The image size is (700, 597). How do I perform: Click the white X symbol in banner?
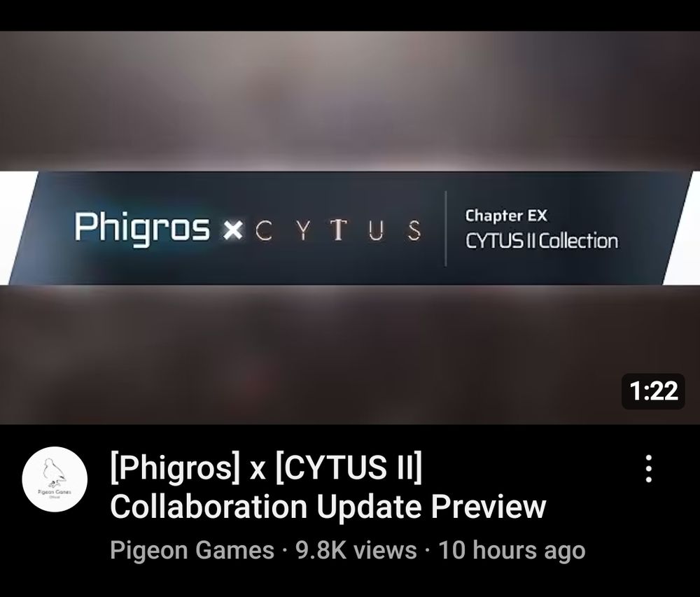pyautogui.click(x=232, y=230)
